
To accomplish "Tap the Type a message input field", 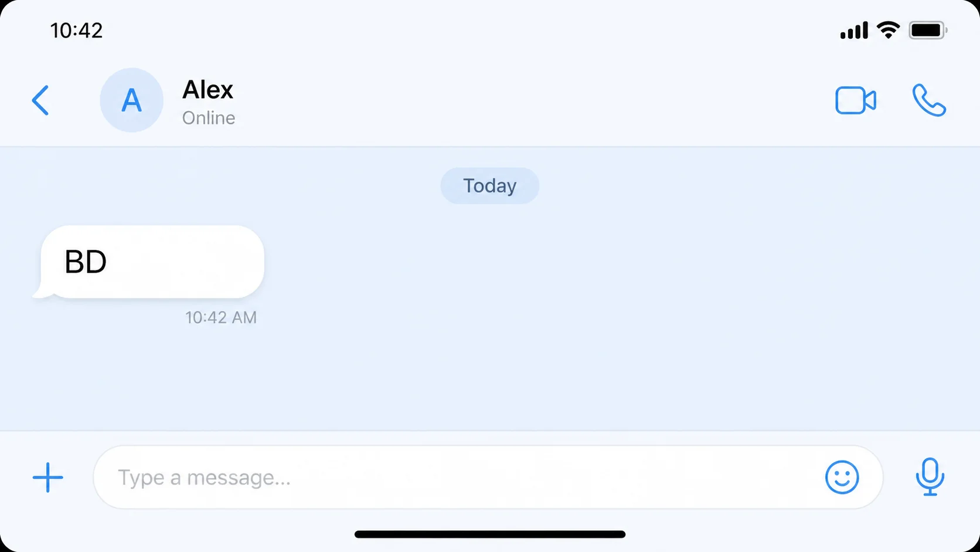I will tap(410, 478).
